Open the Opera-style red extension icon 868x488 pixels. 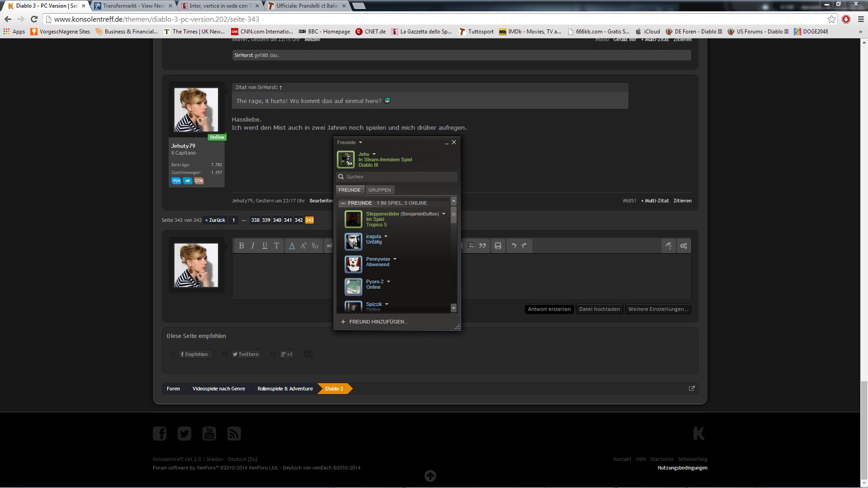click(846, 19)
